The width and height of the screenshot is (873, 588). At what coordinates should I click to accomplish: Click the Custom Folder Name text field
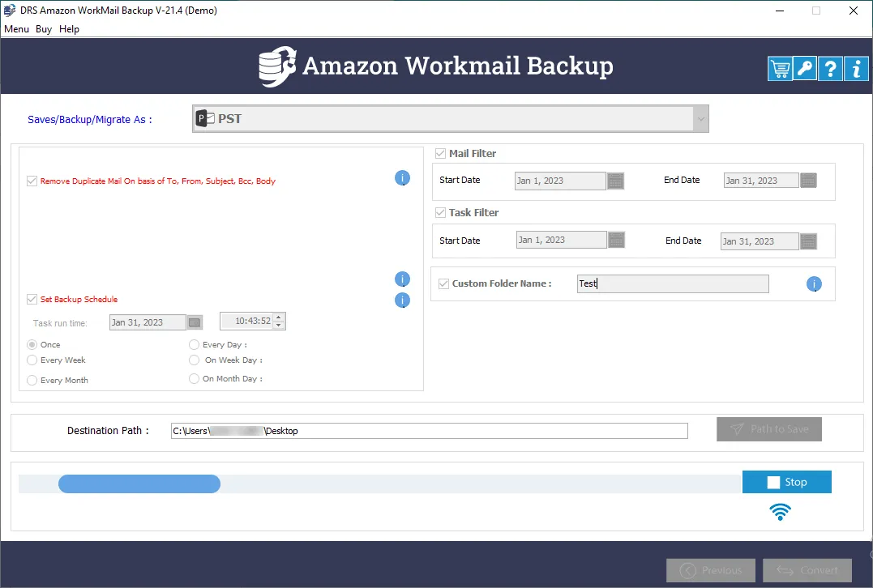pyautogui.click(x=673, y=283)
